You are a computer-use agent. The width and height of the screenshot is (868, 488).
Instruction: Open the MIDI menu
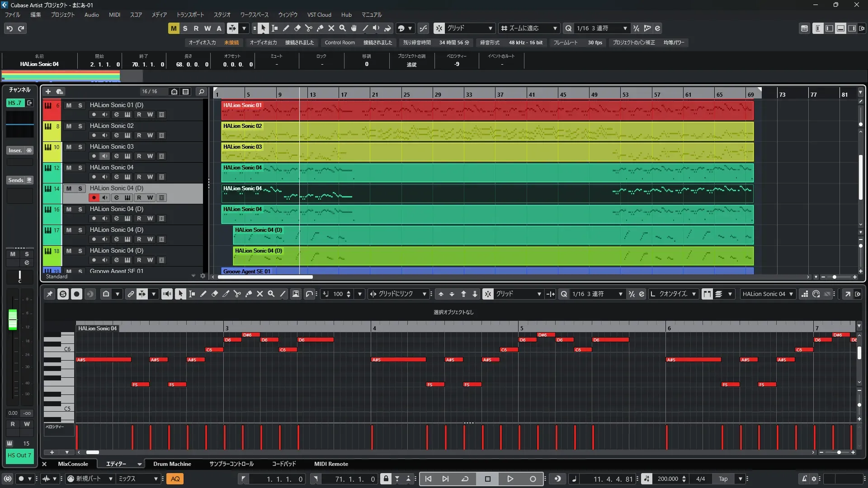pyautogui.click(x=114, y=15)
